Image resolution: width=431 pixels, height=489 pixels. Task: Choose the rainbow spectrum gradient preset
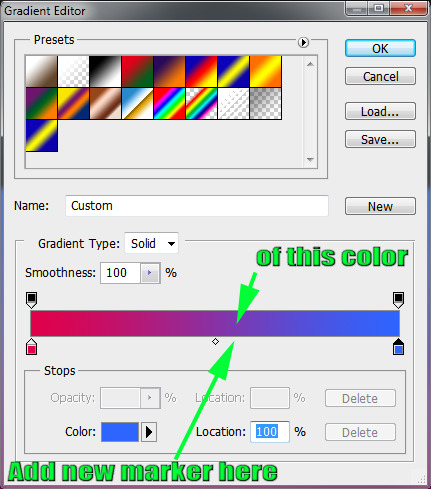[169, 103]
